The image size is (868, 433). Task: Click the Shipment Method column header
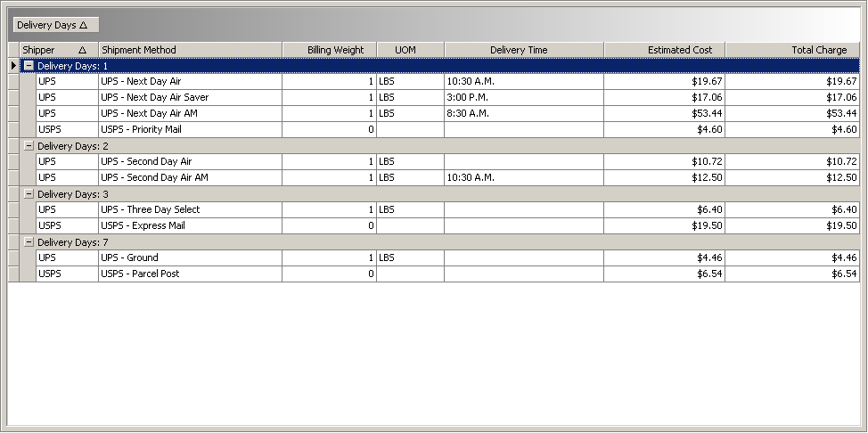click(x=189, y=50)
